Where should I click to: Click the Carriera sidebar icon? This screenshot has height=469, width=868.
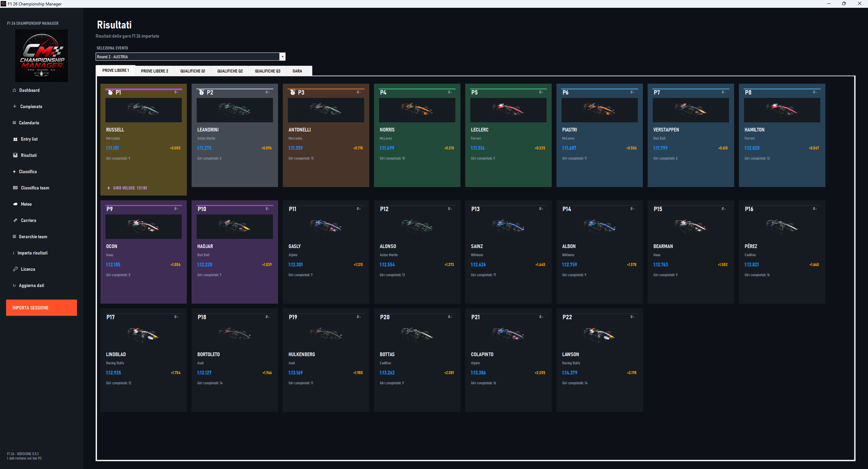pos(15,220)
